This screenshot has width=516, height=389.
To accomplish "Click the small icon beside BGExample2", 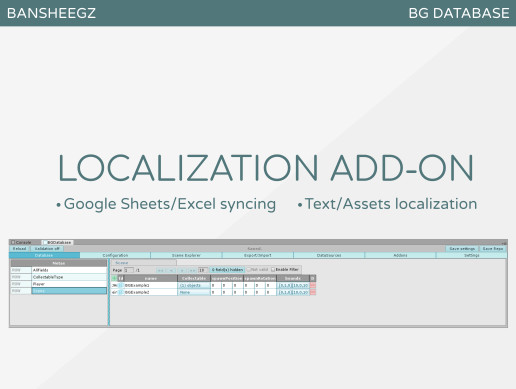I will click(121, 292).
